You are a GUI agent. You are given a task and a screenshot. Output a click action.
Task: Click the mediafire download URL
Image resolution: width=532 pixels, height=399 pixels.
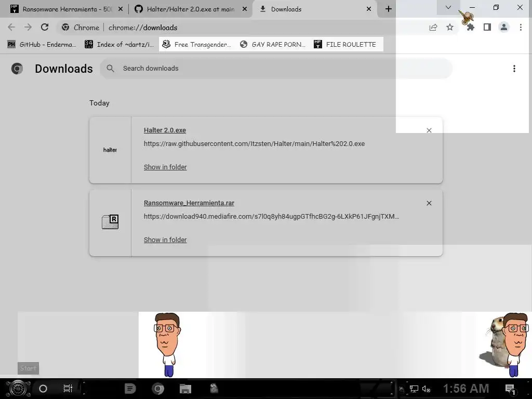(271, 217)
